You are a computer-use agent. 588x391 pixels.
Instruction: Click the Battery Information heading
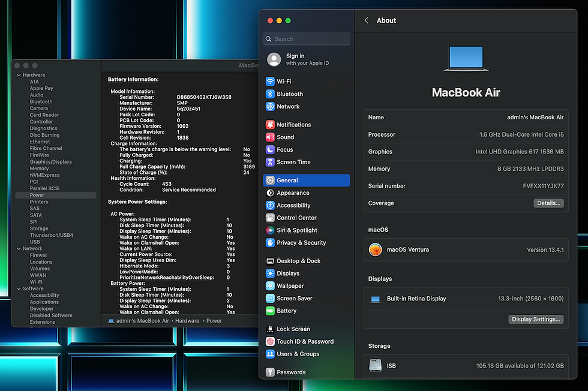point(133,80)
